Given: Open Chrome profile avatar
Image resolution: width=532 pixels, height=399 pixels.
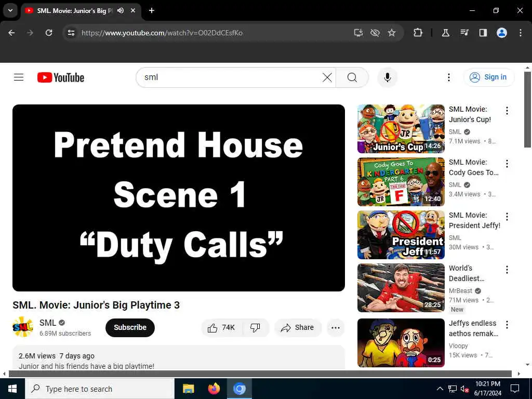Looking at the screenshot, I should pos(502,33).
